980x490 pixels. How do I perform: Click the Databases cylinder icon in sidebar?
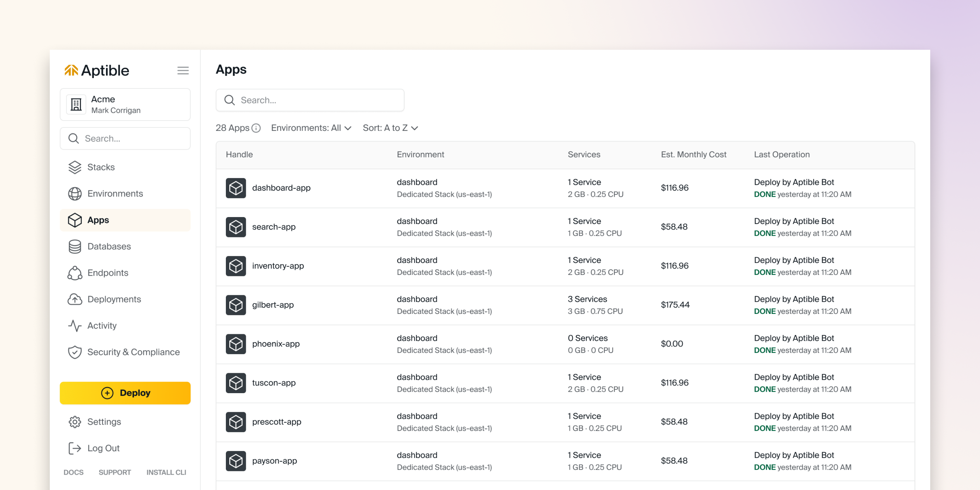coord(75,247)
